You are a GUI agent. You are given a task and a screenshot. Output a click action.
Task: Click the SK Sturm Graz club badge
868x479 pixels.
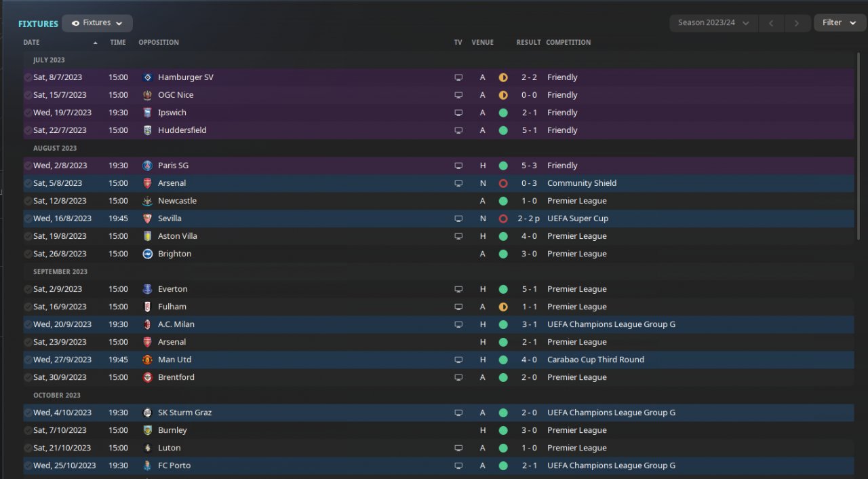point(148,413)
